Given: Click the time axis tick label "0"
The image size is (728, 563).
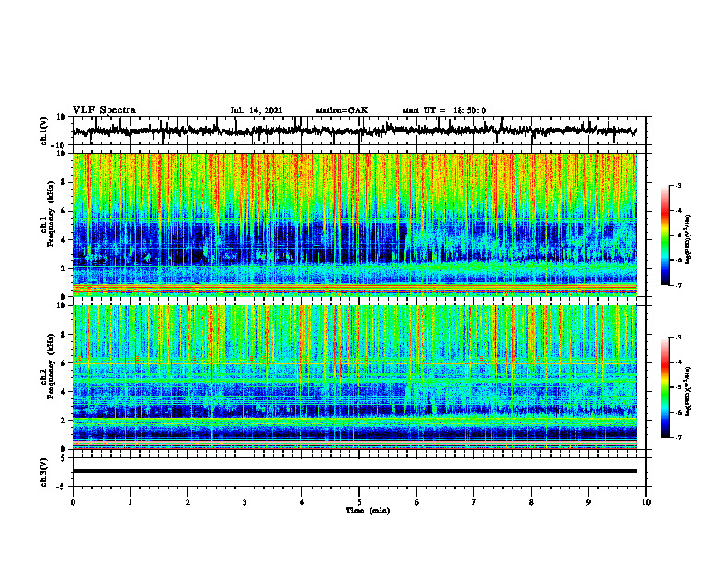Looking at the screenshot, I should pyautogui.click(x=73, y=502).
